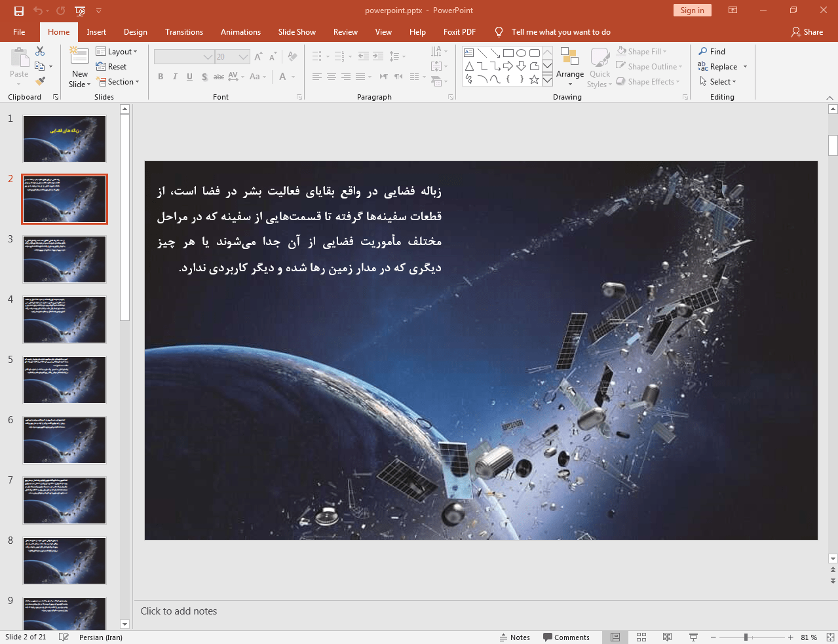Zoom out with the minus button
The height and width of the screenshot is (644, 838).
(714, 637)
